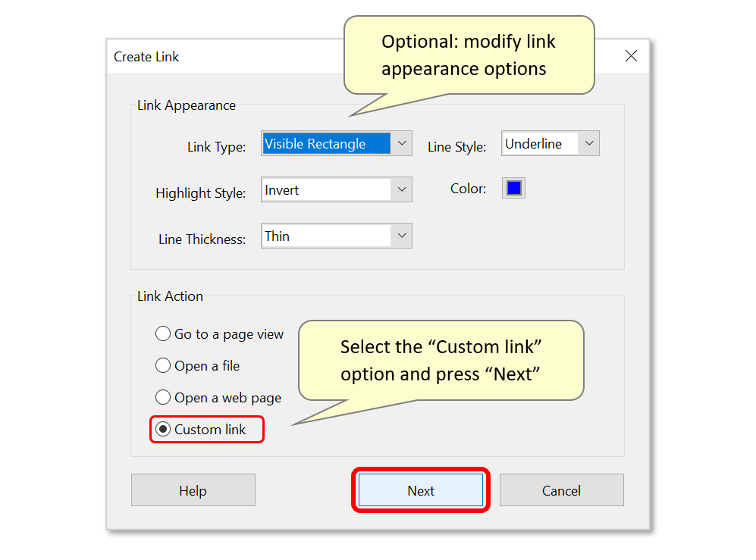
Task: Click the Next button
Action: pyautogui.click(x=420, y=490)
